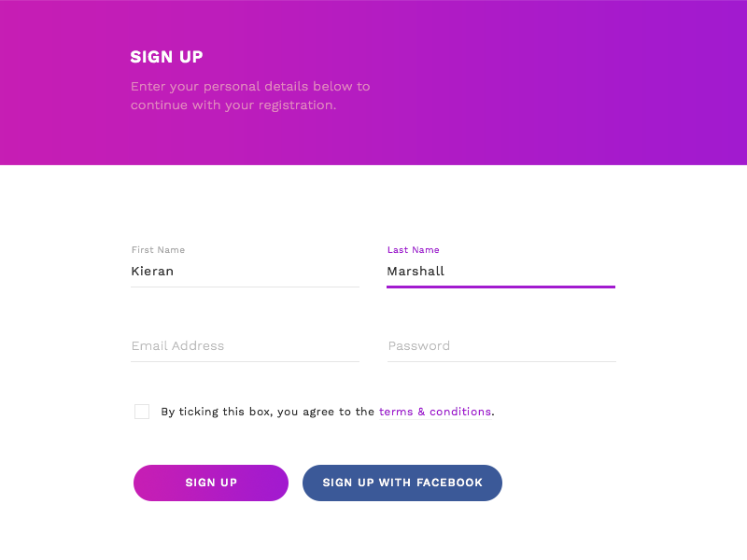Click 'Enter your personal details below' subtitle
The image size is (747, 560).
(250, 87)
